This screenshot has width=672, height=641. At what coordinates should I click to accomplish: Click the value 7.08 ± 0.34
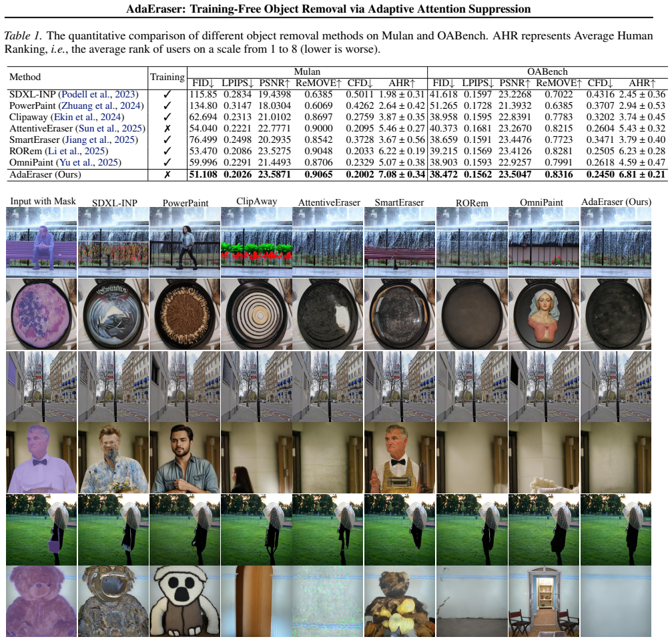[x=402, y=174]
